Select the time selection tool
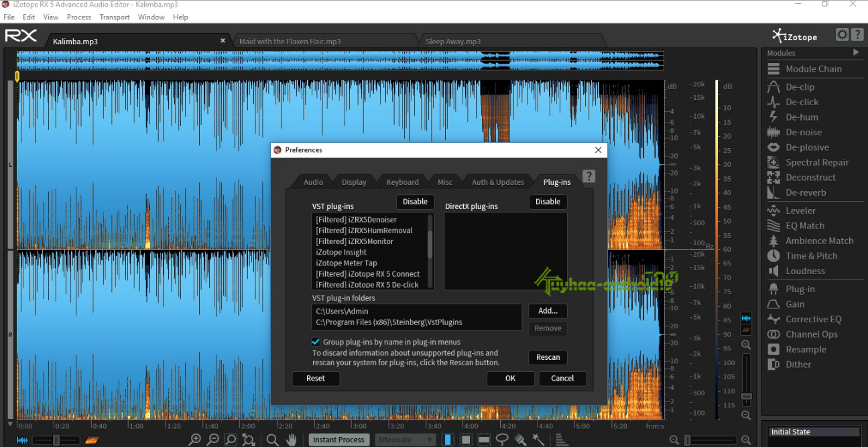868x447 pixels. [448, 440]
